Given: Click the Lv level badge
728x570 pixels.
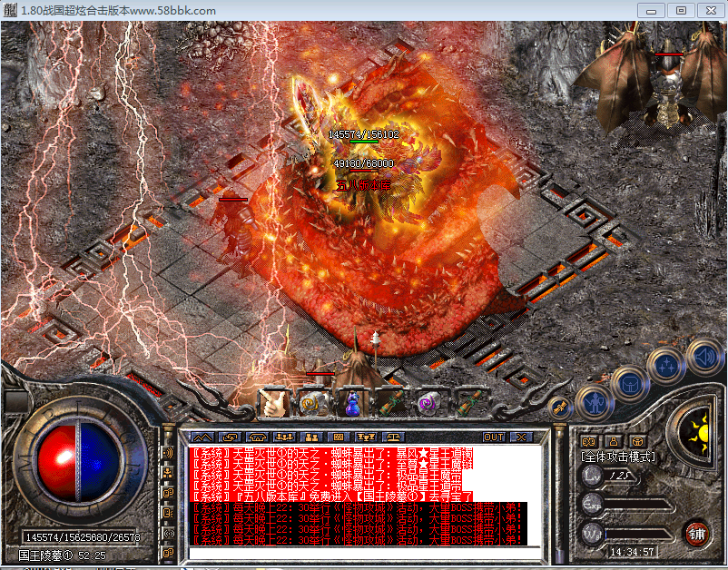Looking at the screenshot, I should pos(592,475).
